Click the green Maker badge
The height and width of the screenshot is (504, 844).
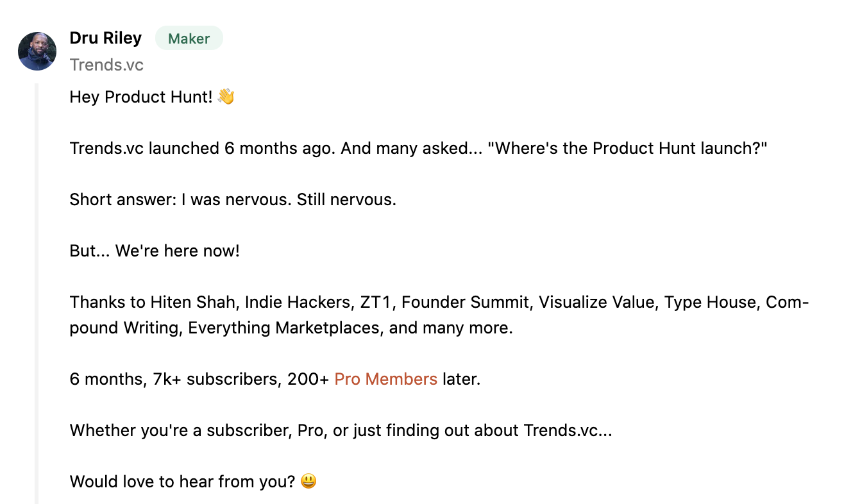point(189,38)
